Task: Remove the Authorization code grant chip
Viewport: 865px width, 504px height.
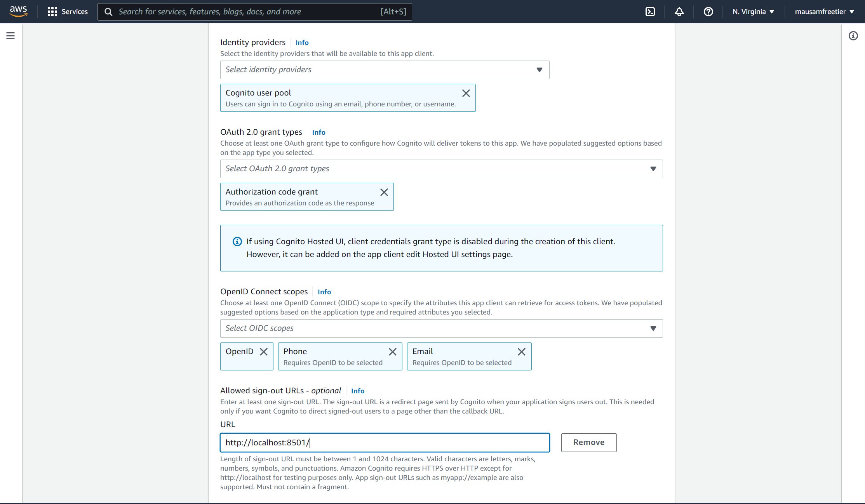Action: 384,192
